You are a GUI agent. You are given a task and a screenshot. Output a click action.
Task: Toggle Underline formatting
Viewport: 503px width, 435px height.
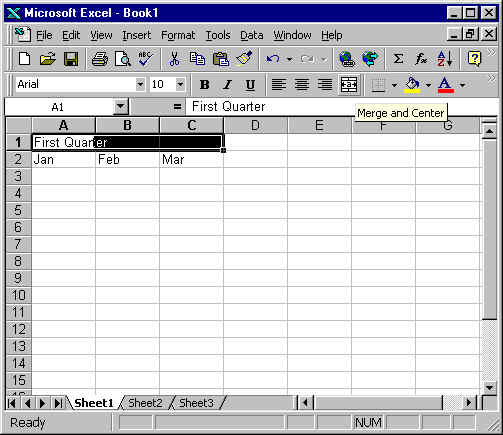pos(250,85)
